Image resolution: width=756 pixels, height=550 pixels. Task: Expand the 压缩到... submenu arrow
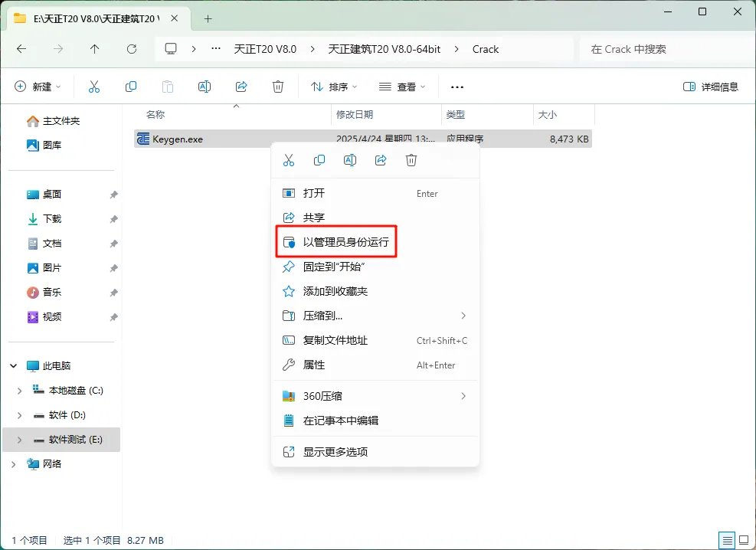[463, 316]
